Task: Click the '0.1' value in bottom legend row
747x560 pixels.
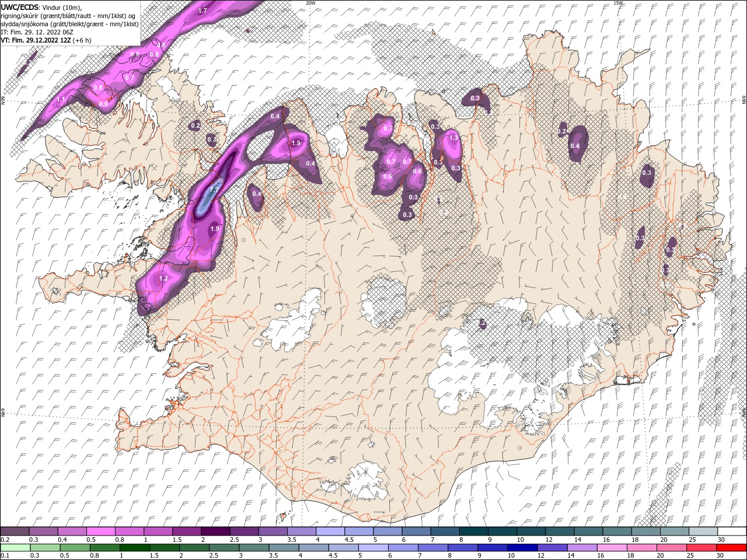Action: [x=5, y=556]
